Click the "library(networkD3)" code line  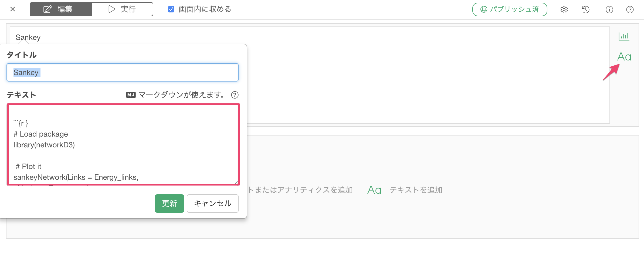click(44, 145)
